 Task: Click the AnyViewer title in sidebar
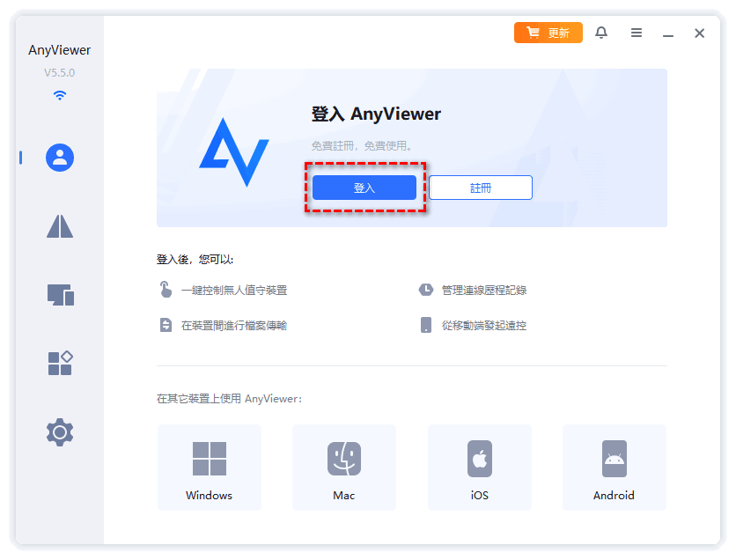click(60, 50)
